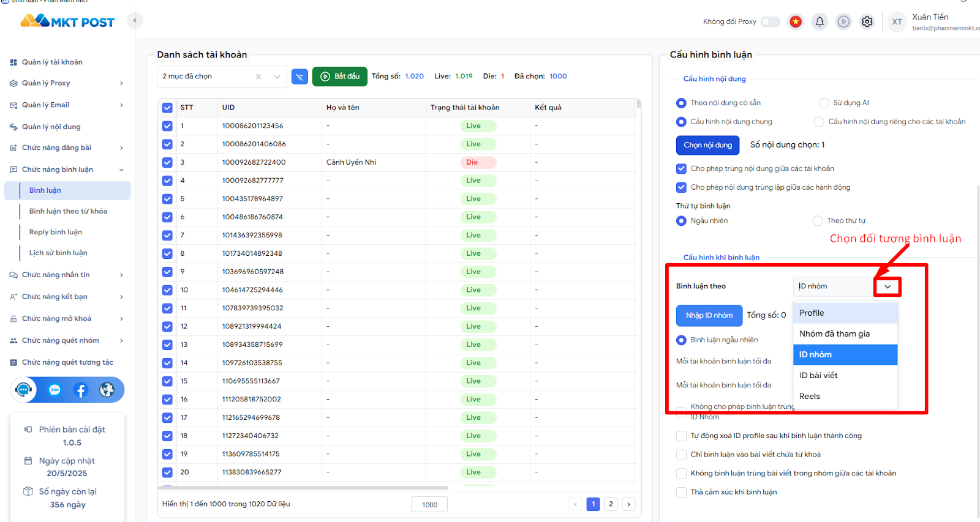
Task: Expand Quản lý Email submenu
Action: pos(121,105)
